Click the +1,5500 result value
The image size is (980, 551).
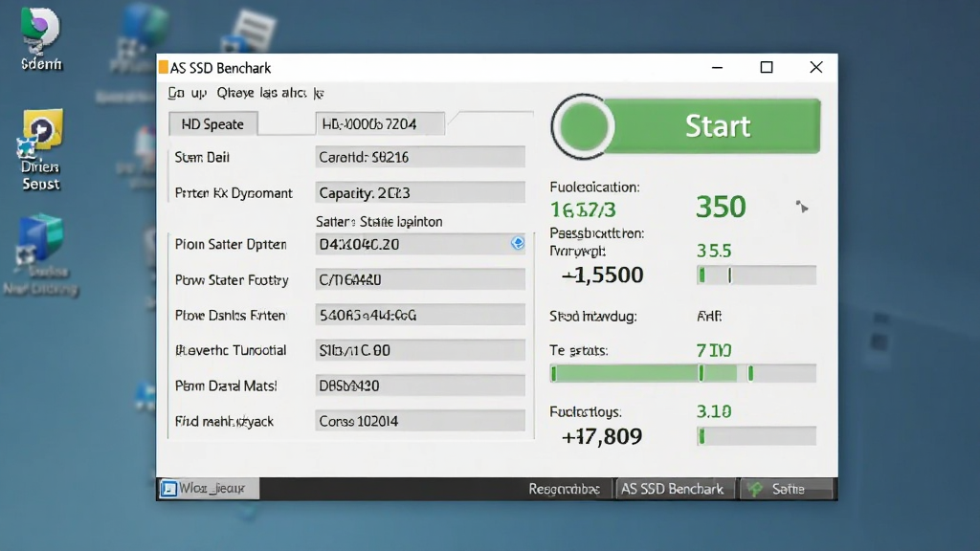[602, 275]
